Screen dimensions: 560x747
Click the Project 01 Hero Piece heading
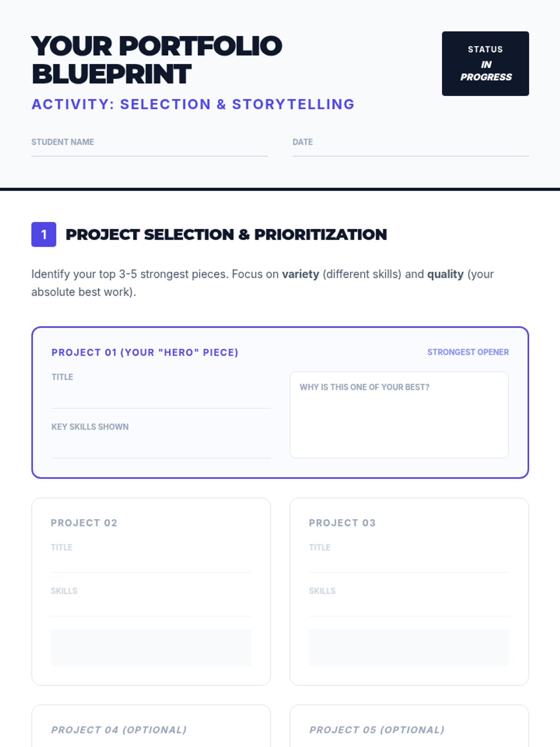[x=145, y=352]
